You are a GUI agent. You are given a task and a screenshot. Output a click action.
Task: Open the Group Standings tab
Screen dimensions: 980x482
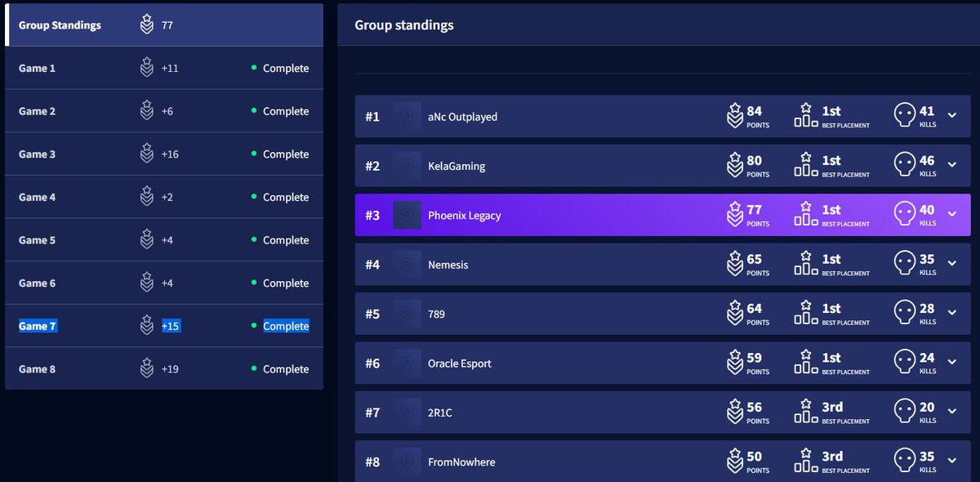pos(164,25)
